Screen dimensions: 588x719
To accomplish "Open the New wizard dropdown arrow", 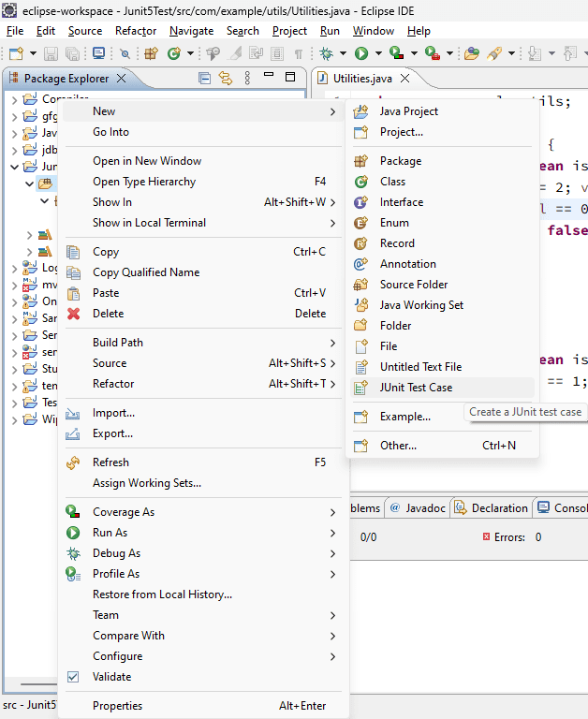I will pyautogui.click(x=33, y=53).
